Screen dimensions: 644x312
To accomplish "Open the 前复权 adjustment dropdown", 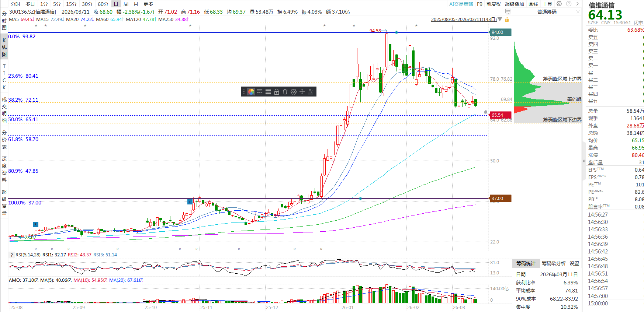I will tap(494, 4).
